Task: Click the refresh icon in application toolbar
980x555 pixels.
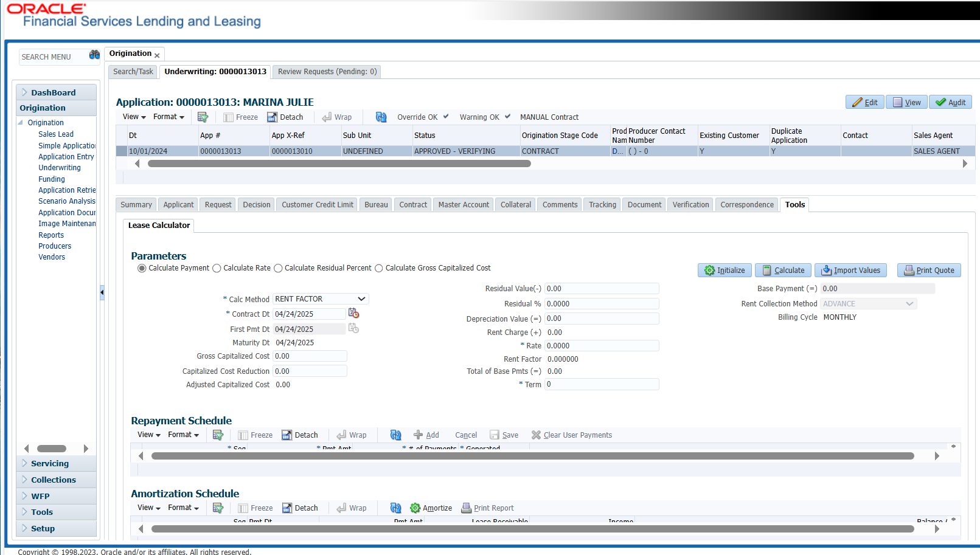Action: (381, 117)
